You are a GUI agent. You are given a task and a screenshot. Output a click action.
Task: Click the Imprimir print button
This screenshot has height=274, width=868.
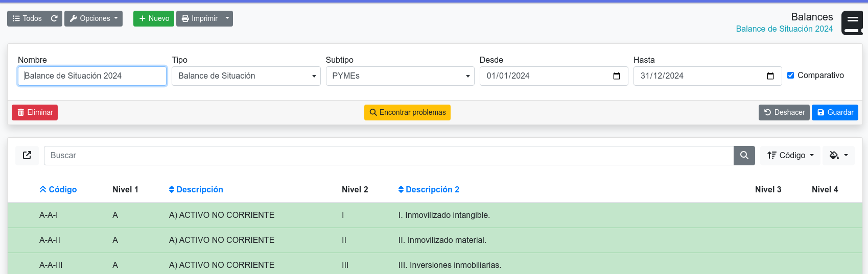pos(199,18)
